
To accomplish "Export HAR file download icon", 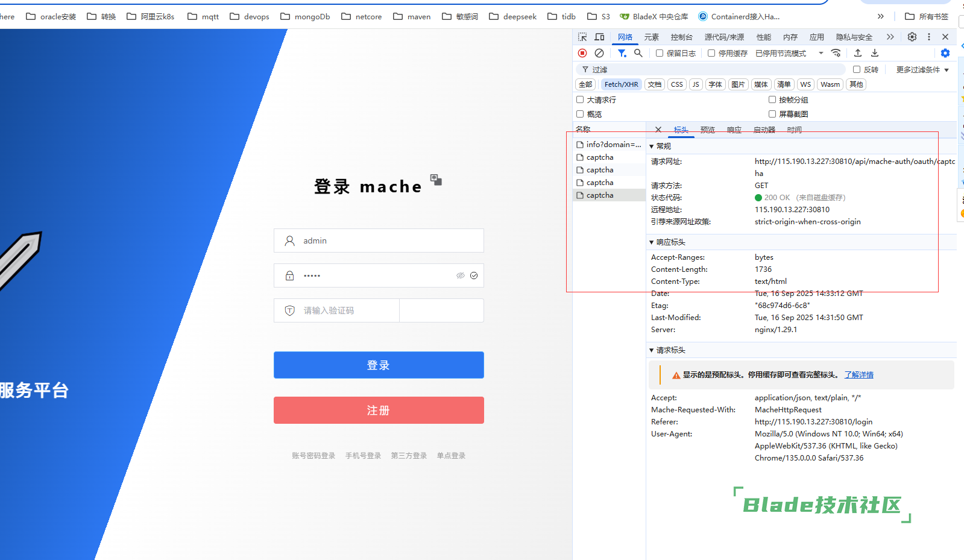I will (x=875, y=53).
